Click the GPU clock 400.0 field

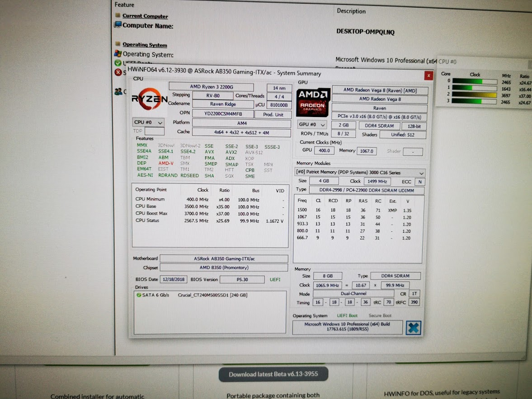pos(324,150)
